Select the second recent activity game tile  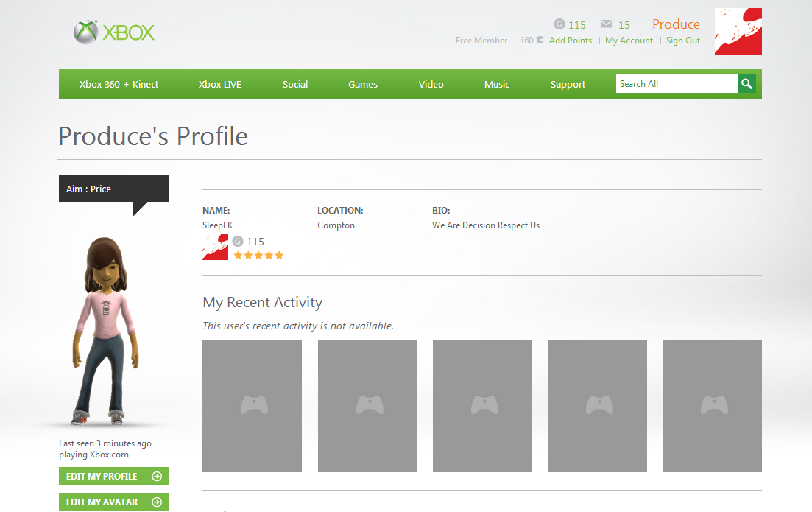367,406
